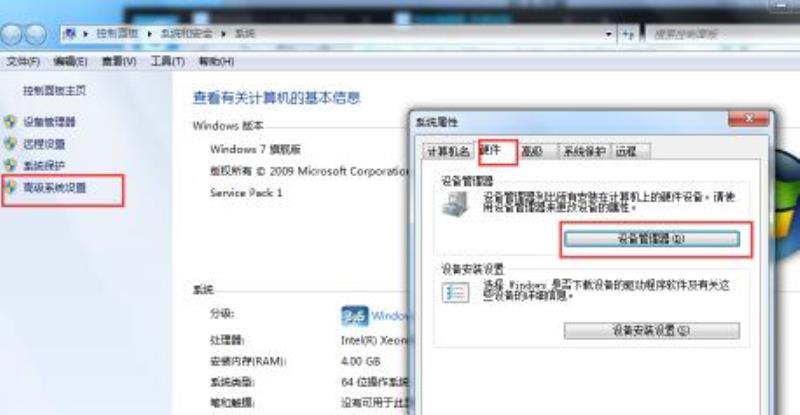Click the shield icon beside 远程设置 link
The width and height of the screenshot is (800, 415).
coord(10,144)
